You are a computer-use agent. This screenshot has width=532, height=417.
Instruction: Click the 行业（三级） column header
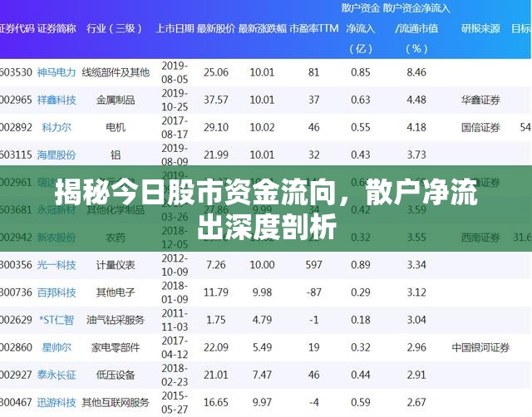point(115,28)
